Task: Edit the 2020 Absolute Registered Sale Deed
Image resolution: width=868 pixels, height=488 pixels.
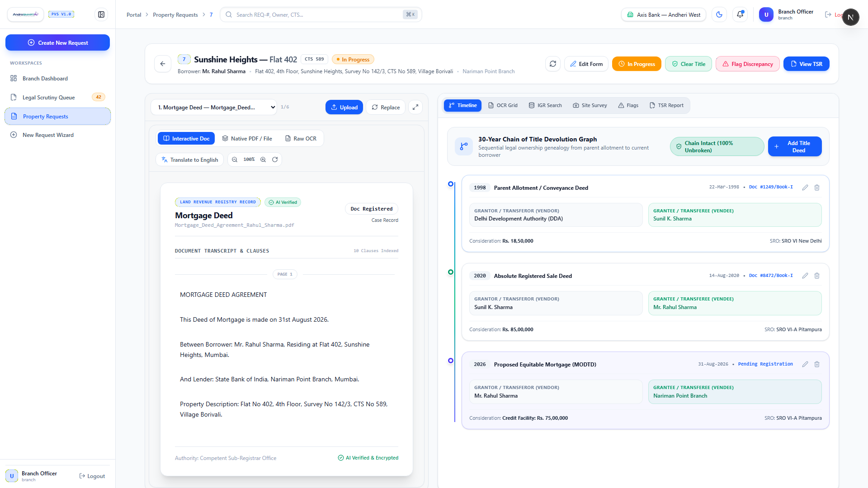Action: pyautogui.click(x=805, y=276)
